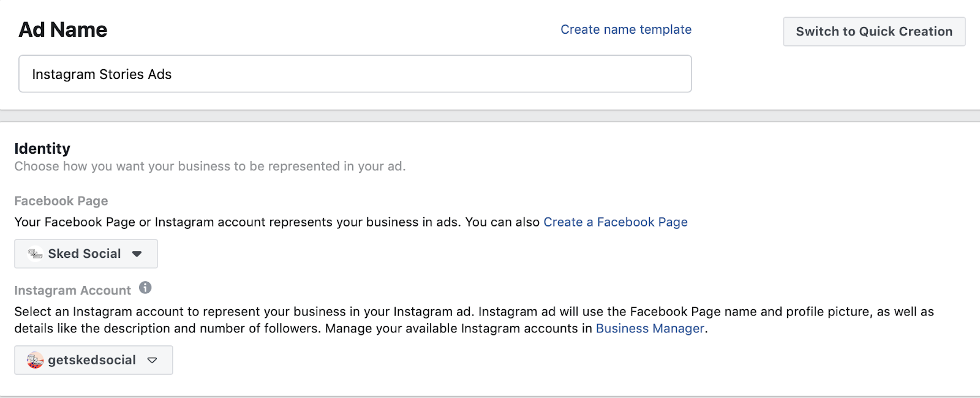980x398 pixels.
Task: Follow the Create a Facebook Page link
Action: click(x=616, y=222)
